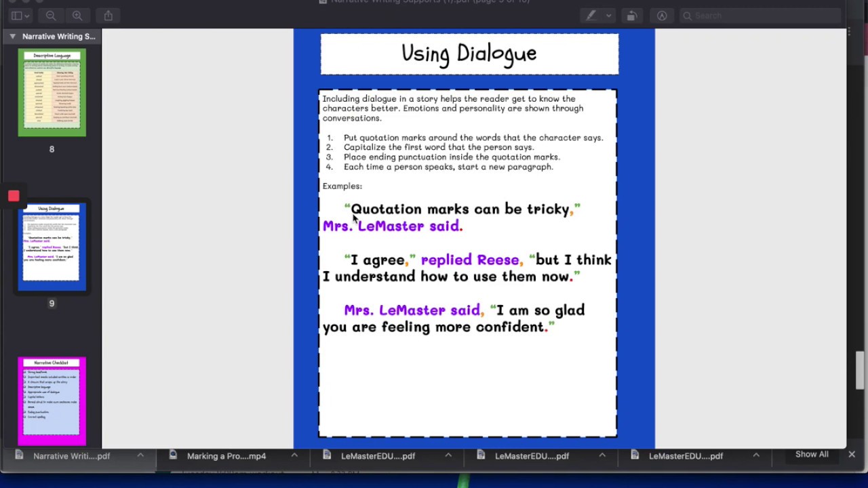Open the highlight color dropdown arrow
This screenshot has height=488, width=868.
[x=608, y=16]
